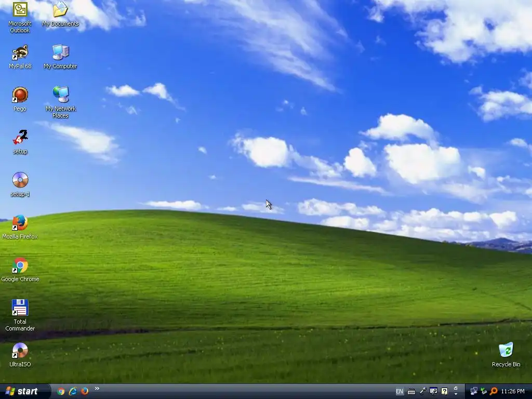This screenshot has height=399, width=532.
Task: Select the Pego shortcut icon
Action: pos(20,99)
